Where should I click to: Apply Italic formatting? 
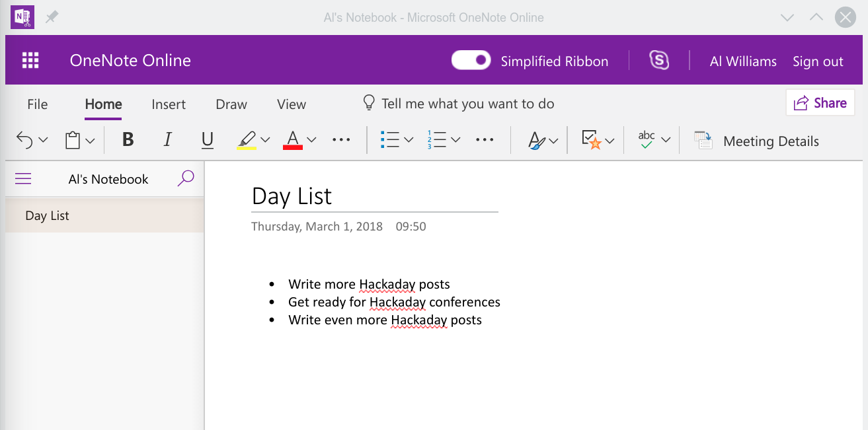(x=167, y=140)
